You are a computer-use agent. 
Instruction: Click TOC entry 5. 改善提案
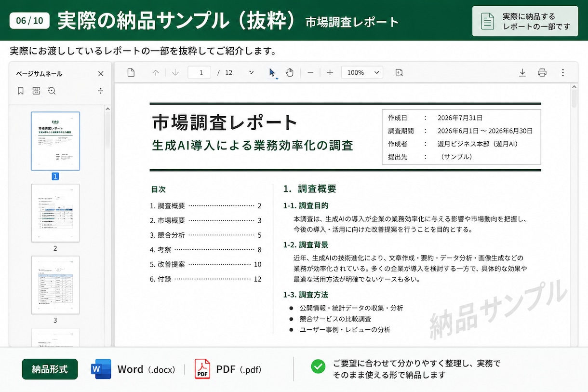206,265
